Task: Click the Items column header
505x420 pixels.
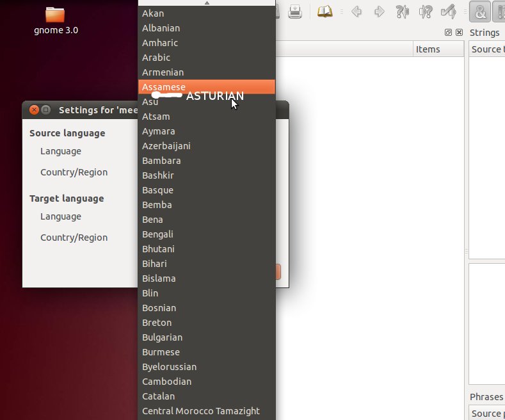Action: [x=428, y=49]
